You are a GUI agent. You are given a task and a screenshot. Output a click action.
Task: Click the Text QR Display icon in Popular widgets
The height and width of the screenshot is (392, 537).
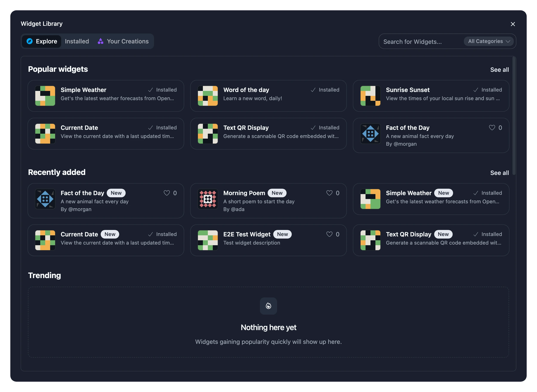tap(208, 134)
